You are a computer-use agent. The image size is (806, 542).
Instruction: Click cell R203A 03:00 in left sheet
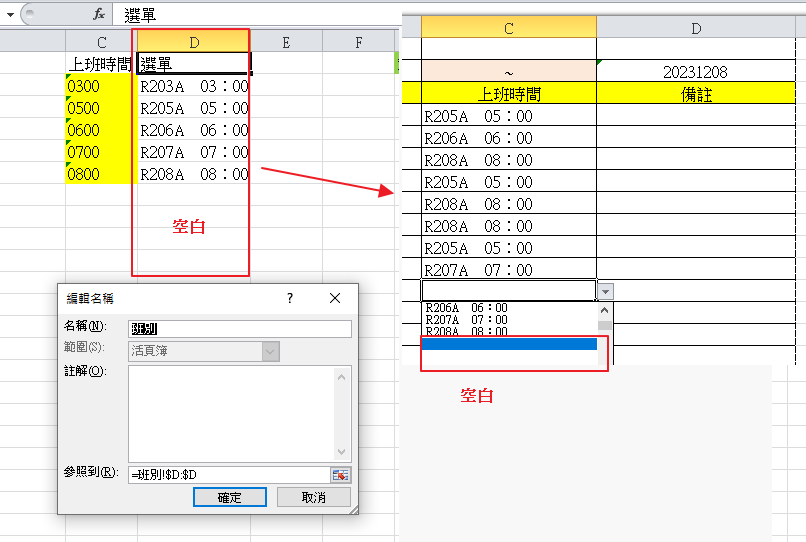[x=193, y=86]
